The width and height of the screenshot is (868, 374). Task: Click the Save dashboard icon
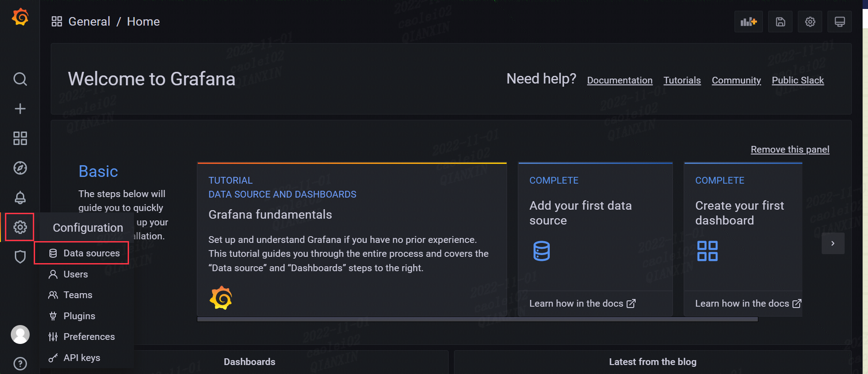click(780, 22)
